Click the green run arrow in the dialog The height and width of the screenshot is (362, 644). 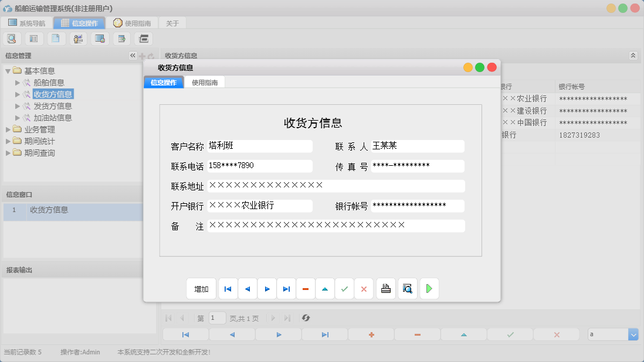429,288
